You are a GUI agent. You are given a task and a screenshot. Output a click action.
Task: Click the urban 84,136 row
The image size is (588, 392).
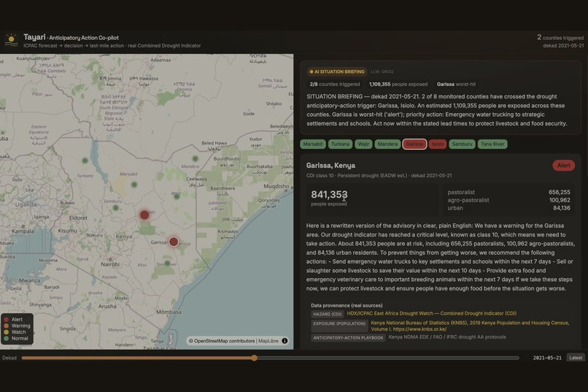(x=508, y=208)
